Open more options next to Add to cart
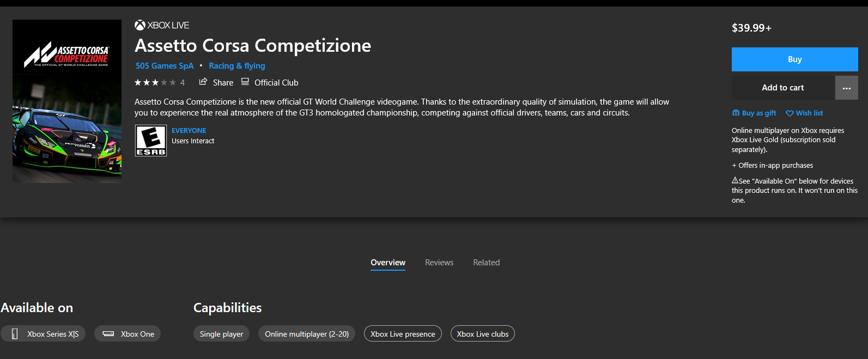 [x=847, y=88]
